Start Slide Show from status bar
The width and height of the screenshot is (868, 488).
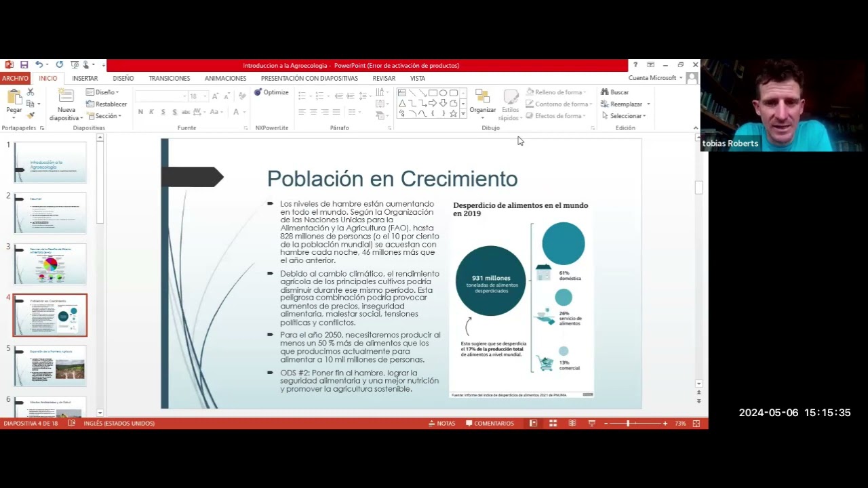(x=591, y=423)
